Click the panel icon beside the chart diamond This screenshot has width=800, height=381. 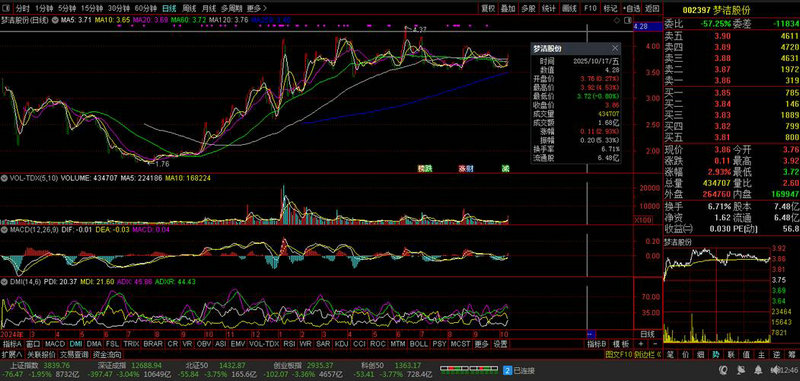[627, 20]
